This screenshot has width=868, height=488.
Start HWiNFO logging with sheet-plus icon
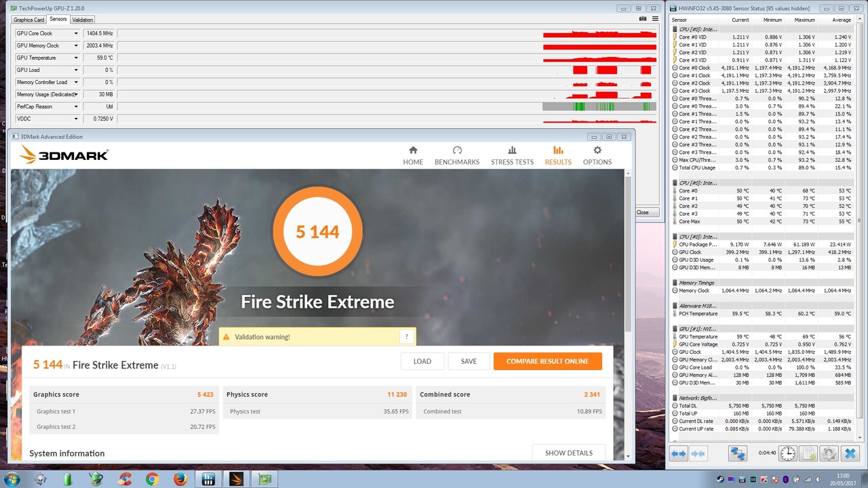pos(808,453)
